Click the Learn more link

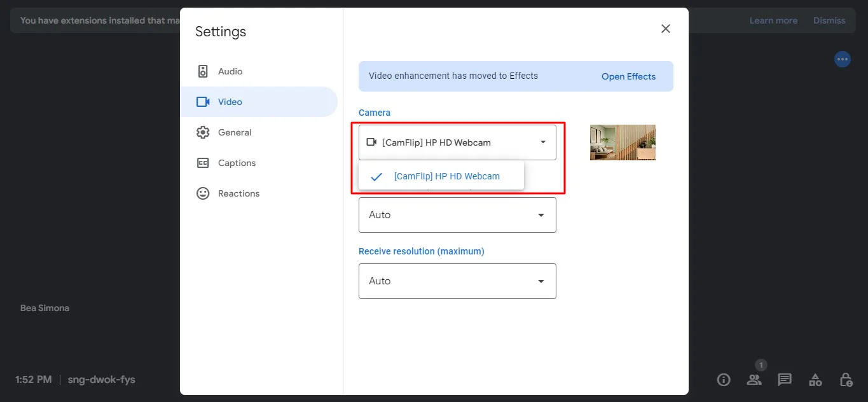click(x=773, y=20)
